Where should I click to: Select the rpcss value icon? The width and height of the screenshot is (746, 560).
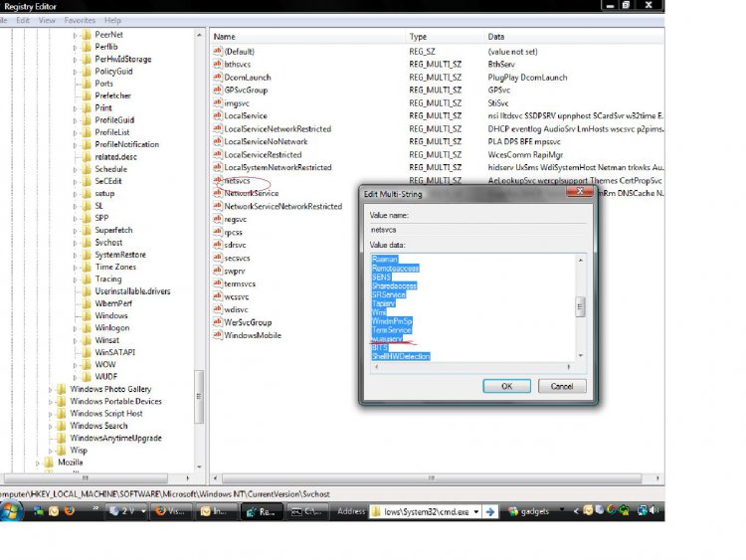pyautogui.click(x=218, y=232)
